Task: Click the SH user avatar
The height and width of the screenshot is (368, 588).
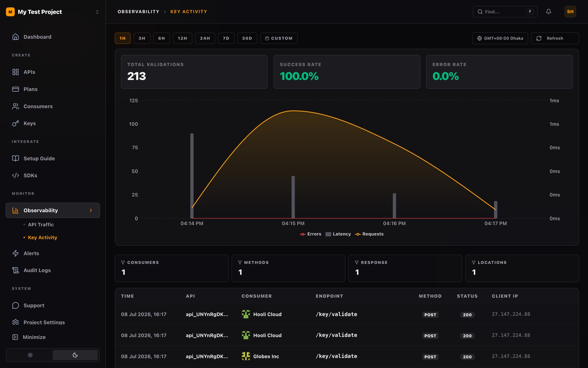Action: coord(570,12)
